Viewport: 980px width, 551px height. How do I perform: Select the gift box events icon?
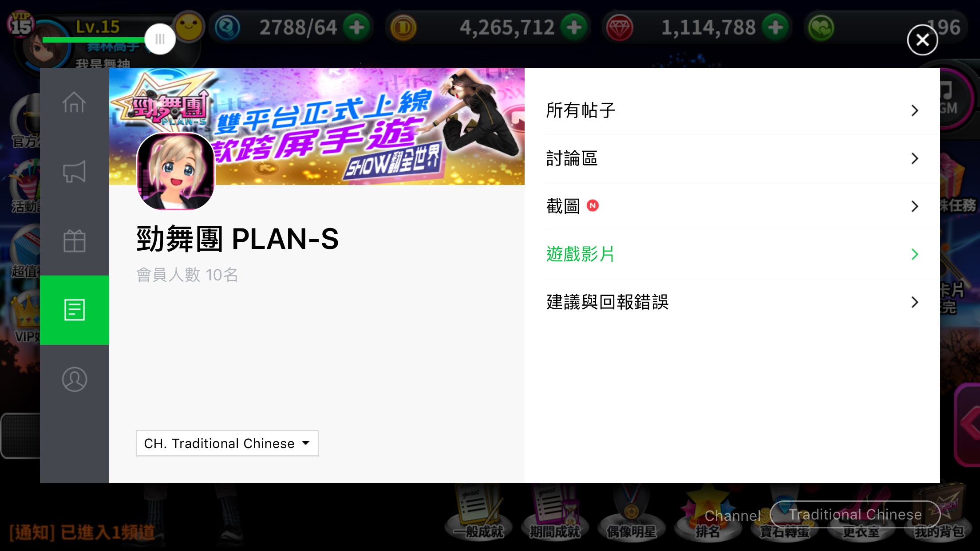[74, 241]
